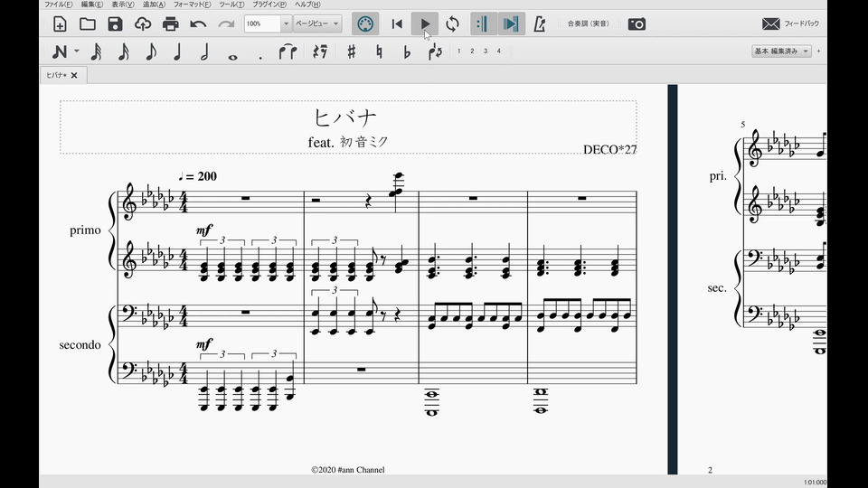Toggle pan score during playback
This screenshot has height=488, width=868.
coord(511,23)
